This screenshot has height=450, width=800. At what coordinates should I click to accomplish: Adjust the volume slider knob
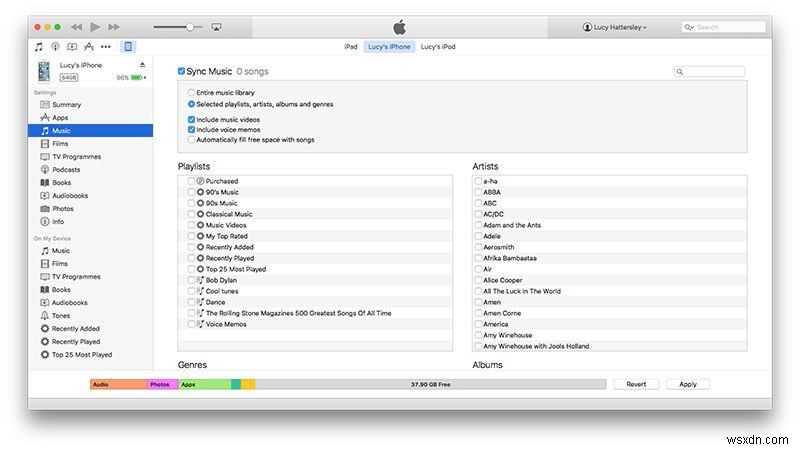[x=190, y=27]
